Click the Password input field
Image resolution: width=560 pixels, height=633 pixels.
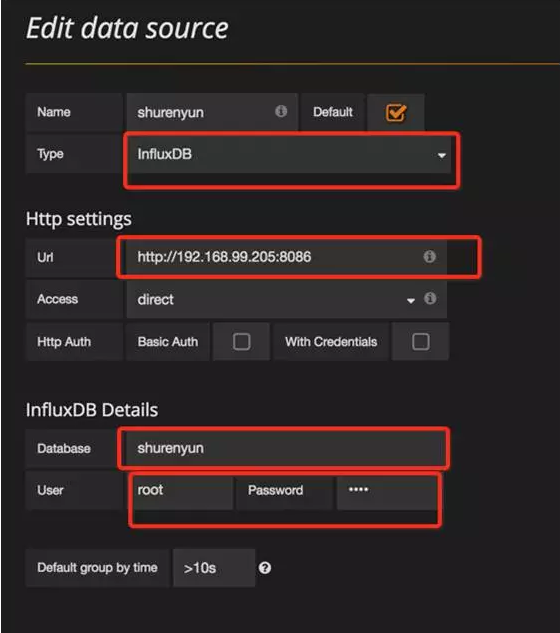[x=388, y=490]
